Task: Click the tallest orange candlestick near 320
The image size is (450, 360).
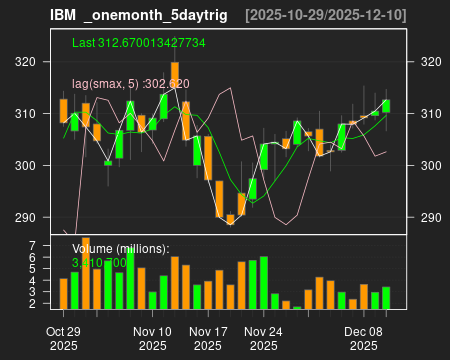Action: point(175,75)
